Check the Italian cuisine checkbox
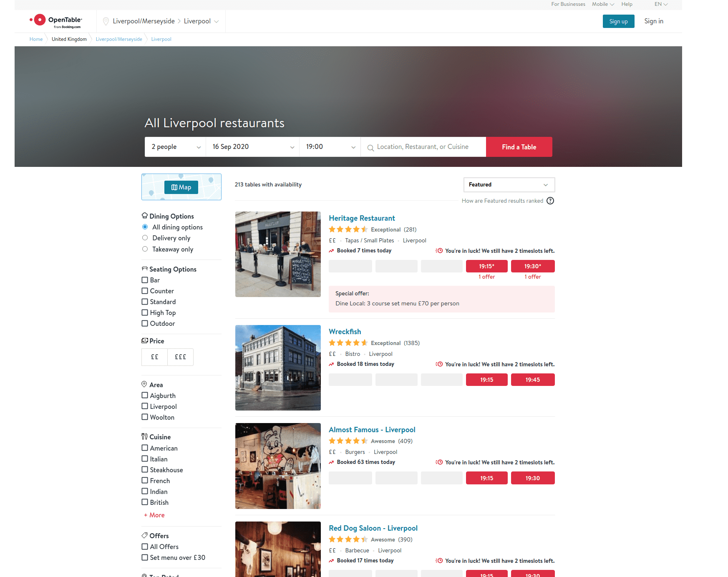 [x=145, y=459]
